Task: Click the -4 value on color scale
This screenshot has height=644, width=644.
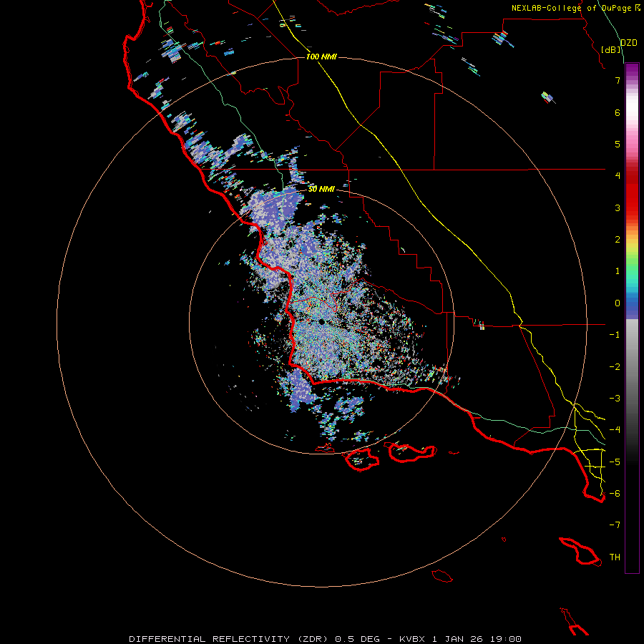Action: click(x=615, y=429)
